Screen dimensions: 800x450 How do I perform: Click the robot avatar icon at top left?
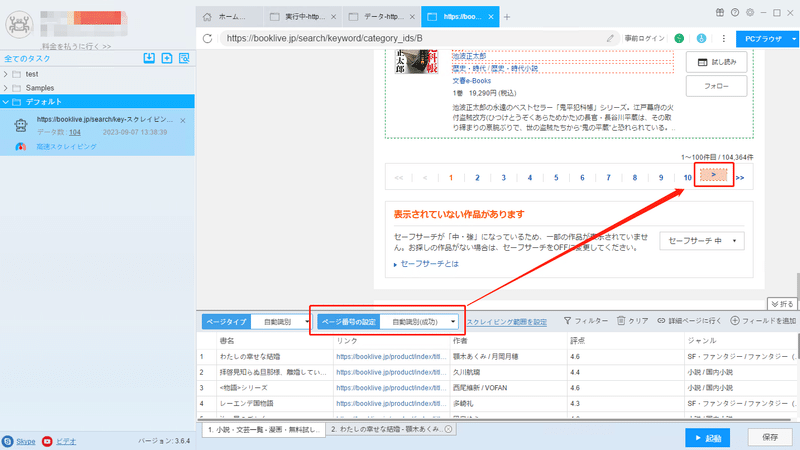pyautogui.click(x=19, y=24)
